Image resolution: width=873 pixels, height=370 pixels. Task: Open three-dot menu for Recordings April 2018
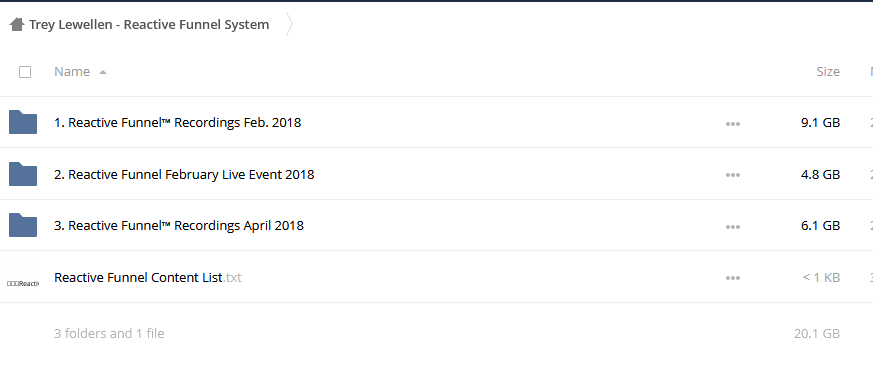point(733,227)
